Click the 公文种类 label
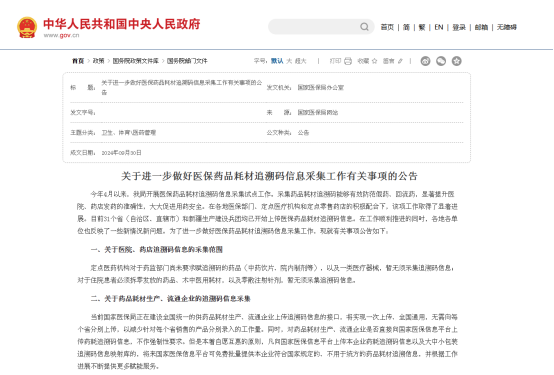Screen dimensions: 554x375 point(279,133)
